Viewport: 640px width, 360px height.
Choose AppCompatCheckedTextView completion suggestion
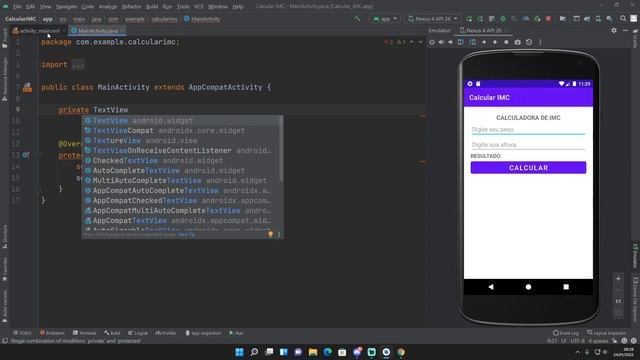(182, 200)
